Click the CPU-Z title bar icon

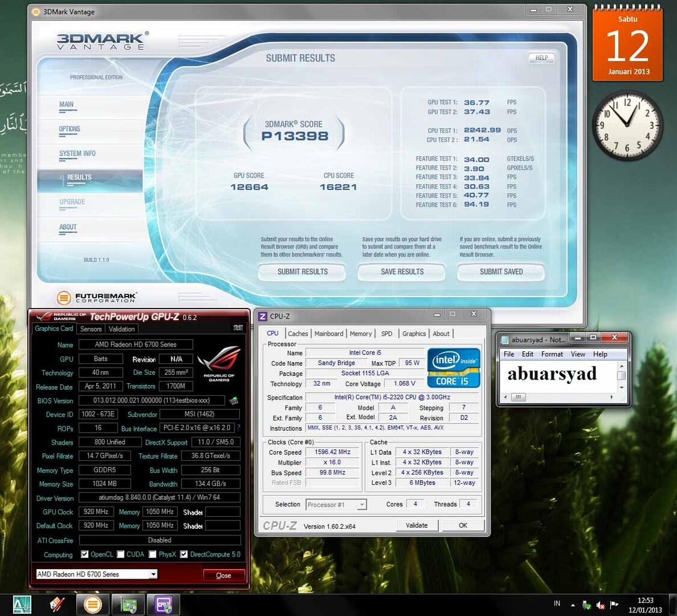point(262,316)
